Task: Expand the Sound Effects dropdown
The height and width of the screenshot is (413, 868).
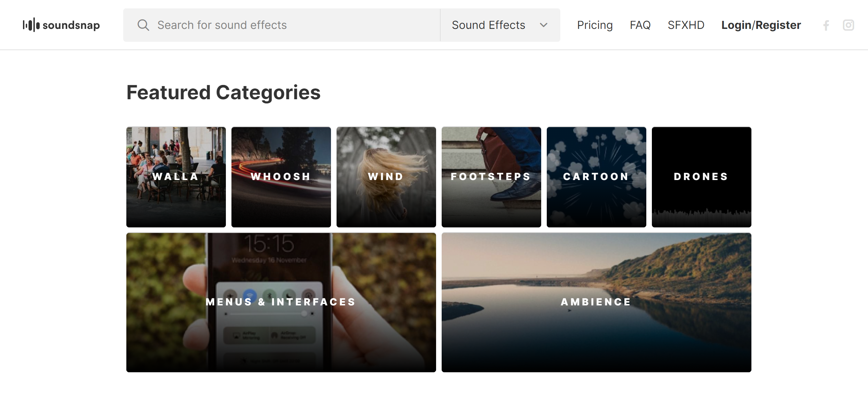Action: pos(488,25)
